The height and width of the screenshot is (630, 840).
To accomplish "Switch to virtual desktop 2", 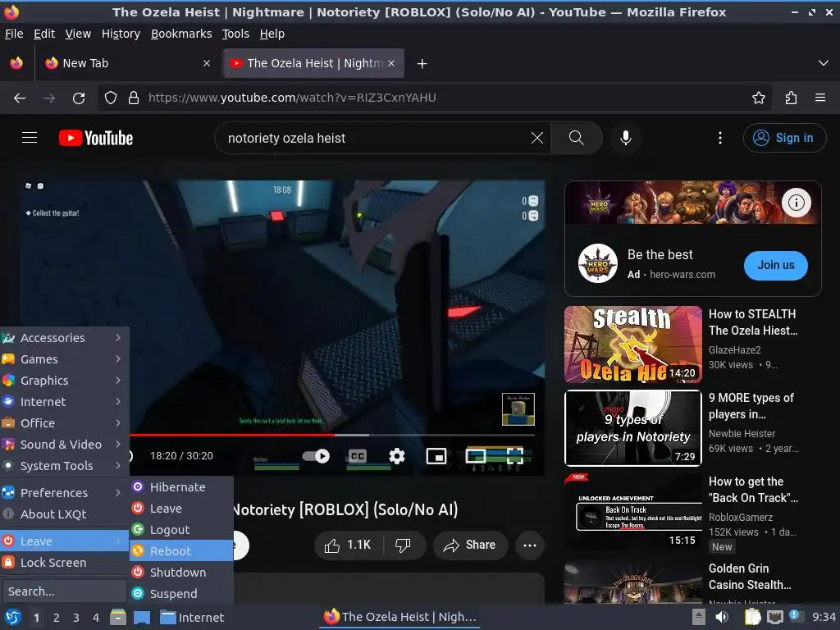I will pyautogui.click(x=57, y=618).
